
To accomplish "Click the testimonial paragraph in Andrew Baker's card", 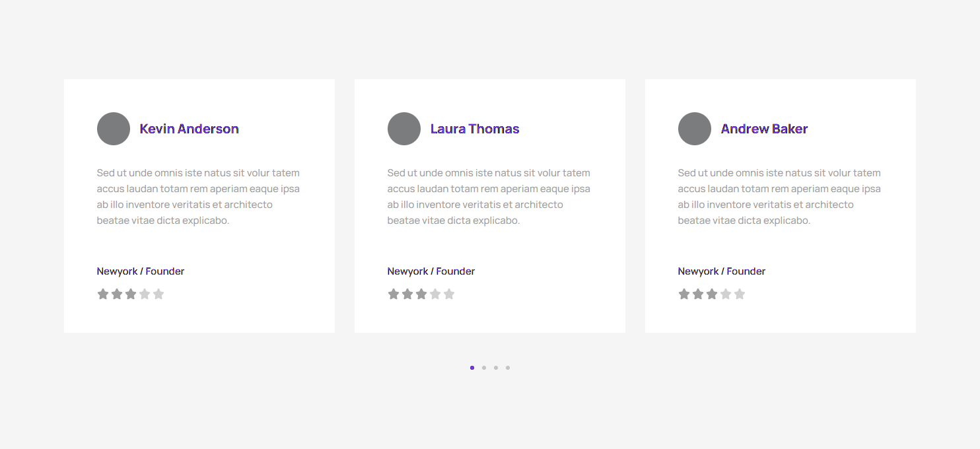I will 779,197.
